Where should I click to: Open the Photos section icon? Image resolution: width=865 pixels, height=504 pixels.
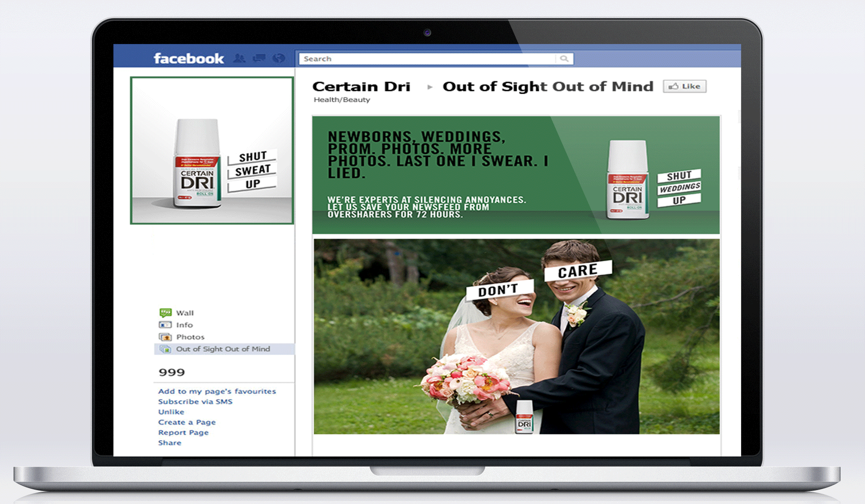(x=165, y=337)
